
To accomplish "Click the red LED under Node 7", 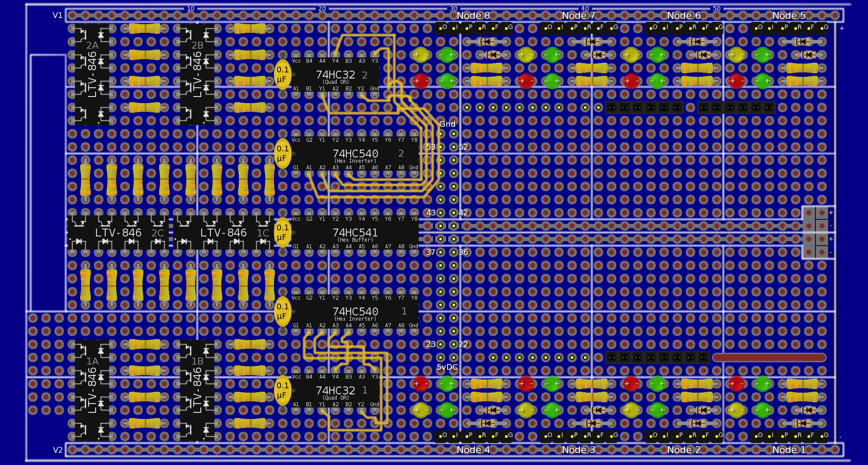I will click(526, 81).
